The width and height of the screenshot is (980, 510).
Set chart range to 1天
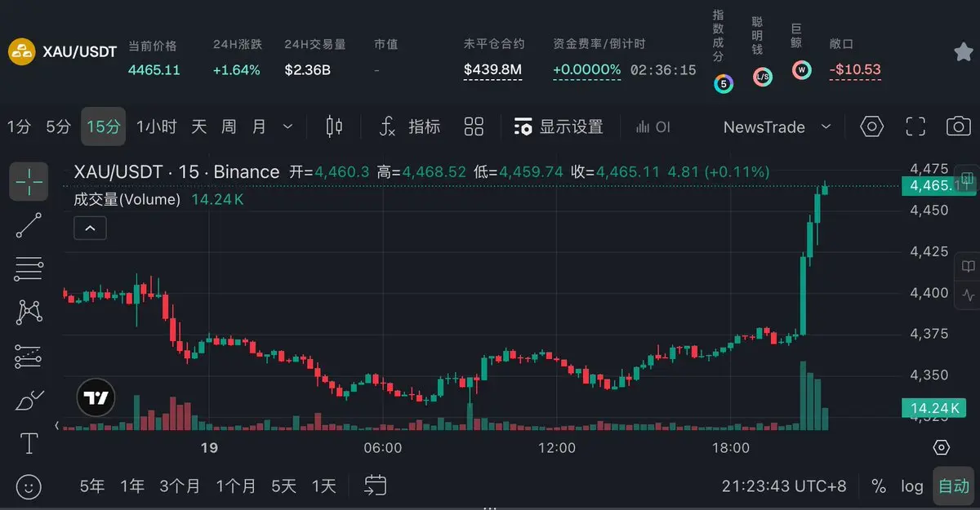(x=323, y=486)
